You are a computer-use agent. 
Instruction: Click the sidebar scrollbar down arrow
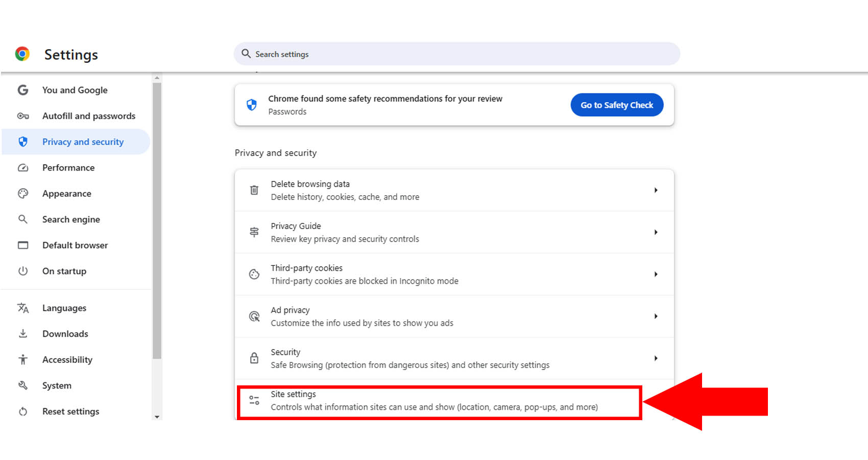[157, 417]
